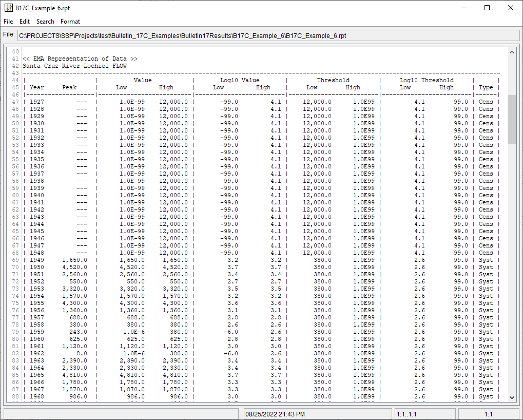Click the 'Threshold' column heading

point(333,80)
